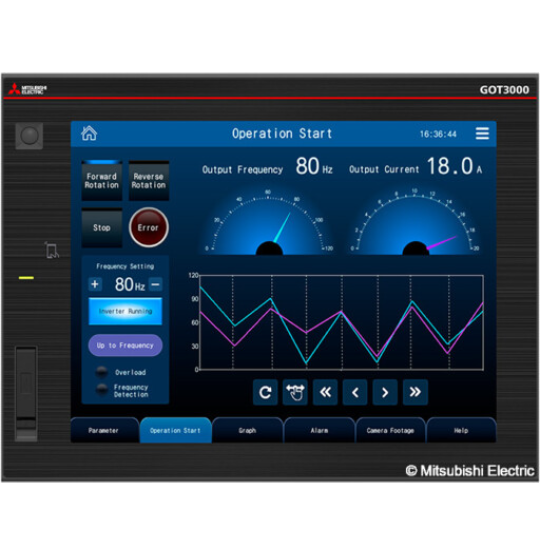The height and width of the screenshot is (555, 540).
Task: Go to the home screen icon
Action: pyautogui.click(x=89, y=133)
